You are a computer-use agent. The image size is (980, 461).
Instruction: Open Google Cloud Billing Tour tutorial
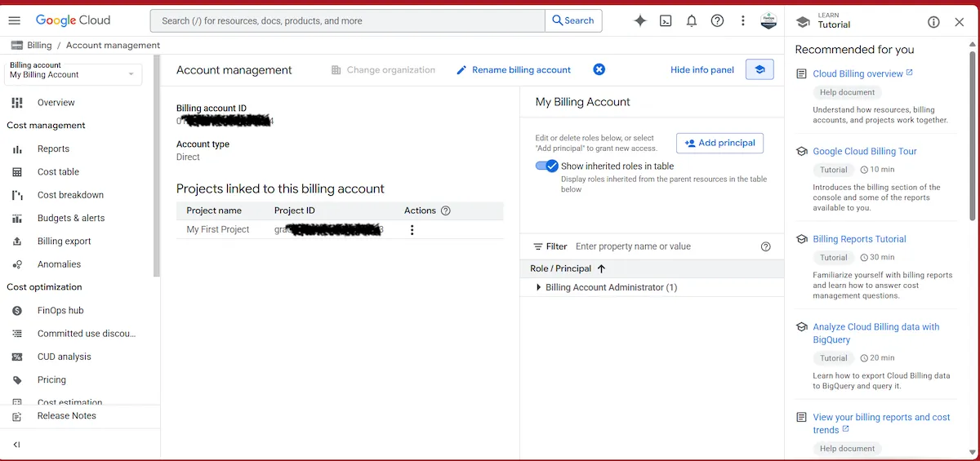[865, 151]
